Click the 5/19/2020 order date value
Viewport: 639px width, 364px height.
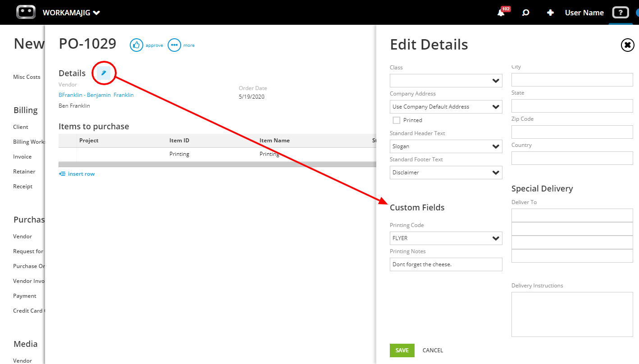tap(251, 97)
